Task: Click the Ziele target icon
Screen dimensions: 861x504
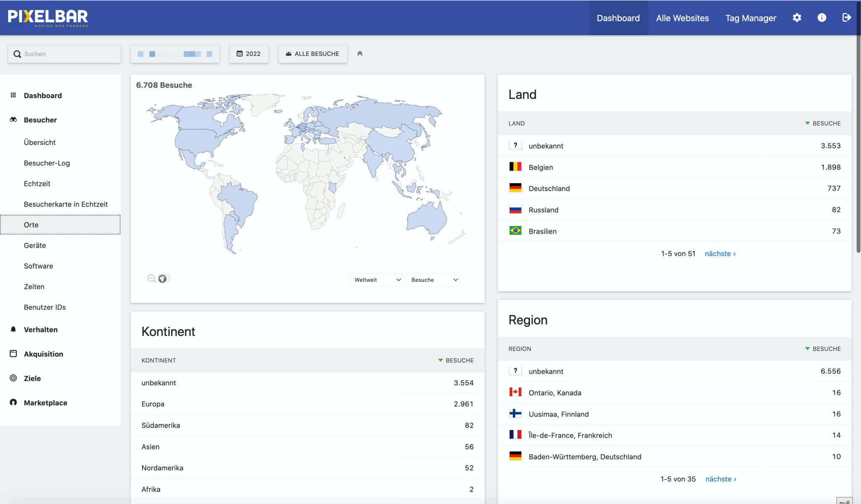Action: pos(13,378)
